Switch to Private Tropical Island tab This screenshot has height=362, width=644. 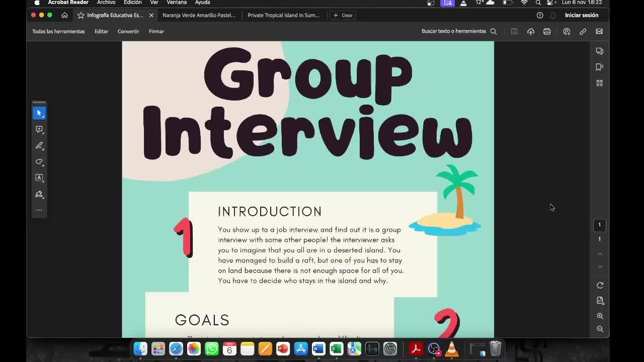coord(283,15)
